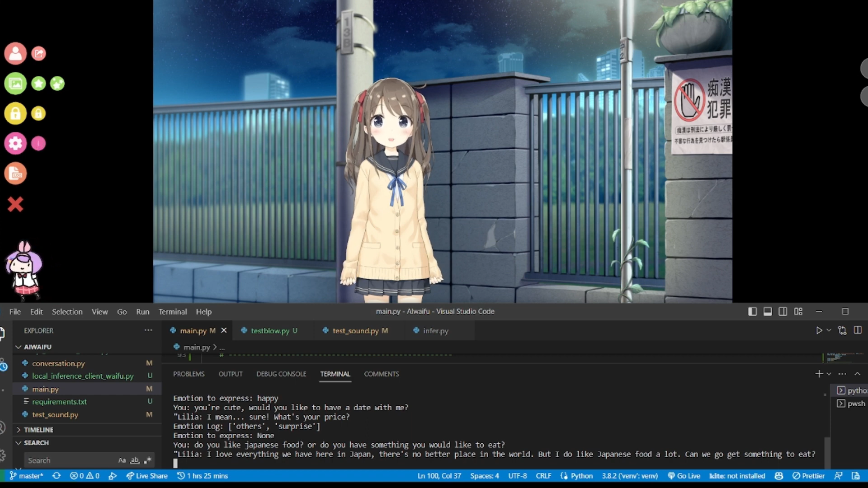Click the pink notification icon in overlay
Image resolution: width=868 pixels, height=488 pixels.
39,143
